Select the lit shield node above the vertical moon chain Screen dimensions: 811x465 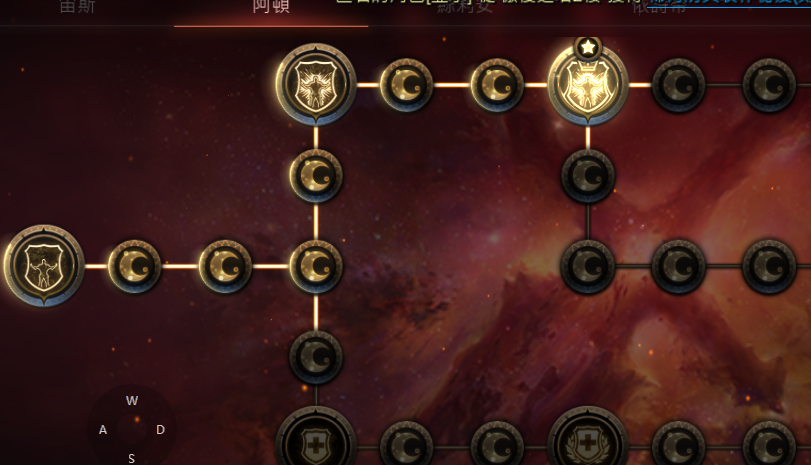point(316,84)
